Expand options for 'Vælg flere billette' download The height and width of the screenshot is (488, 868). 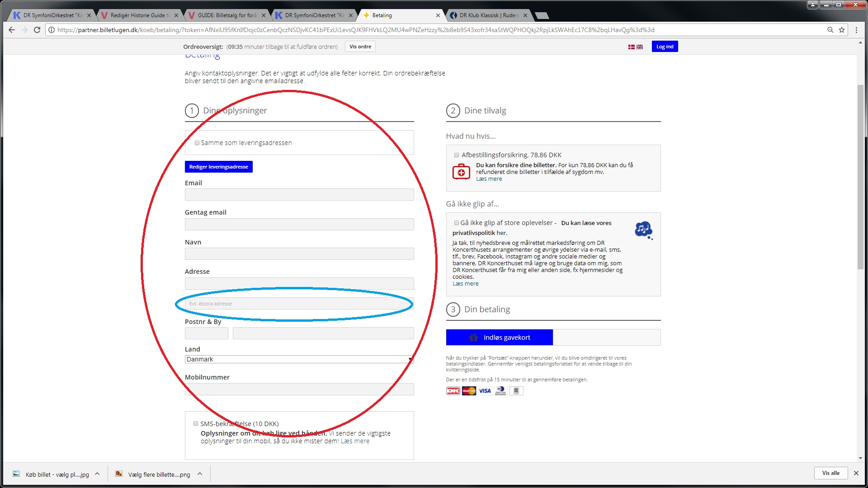click(200, 474)
